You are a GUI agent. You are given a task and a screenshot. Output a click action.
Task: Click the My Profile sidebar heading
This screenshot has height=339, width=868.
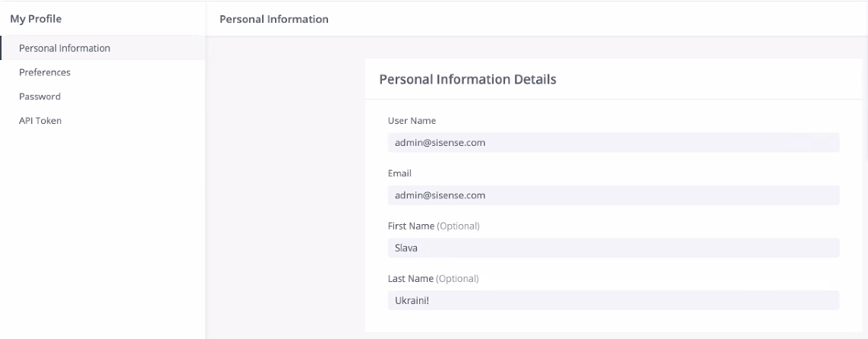(x=36, y=19)
